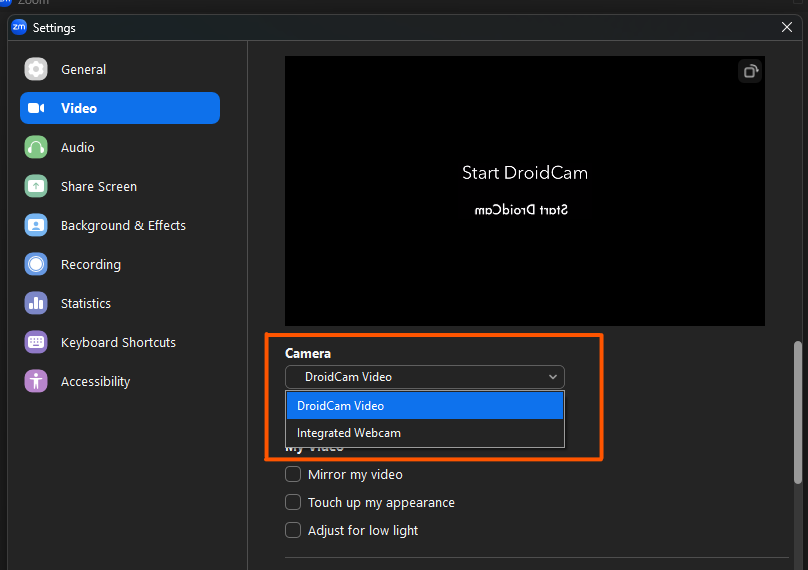Viewport: 808px width, 570px height.
Task: Enable Mirror my video checkbox
Action: click(x=293, y=474)
